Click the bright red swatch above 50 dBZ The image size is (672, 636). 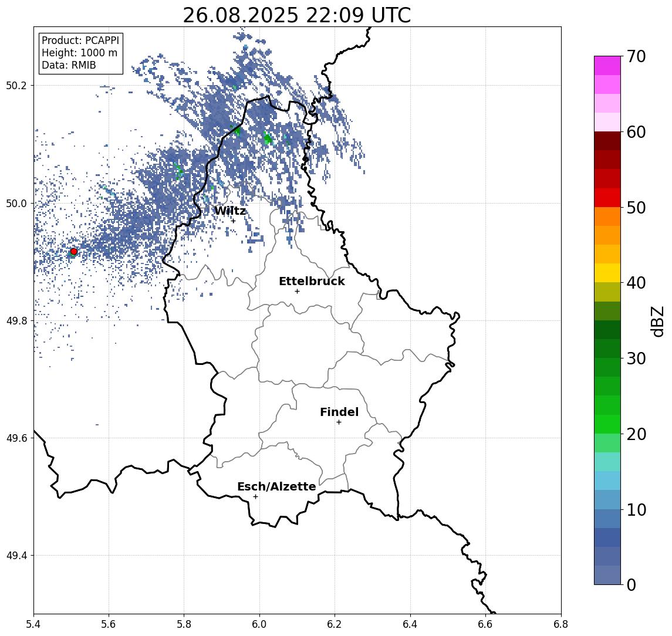pos(607,198)
